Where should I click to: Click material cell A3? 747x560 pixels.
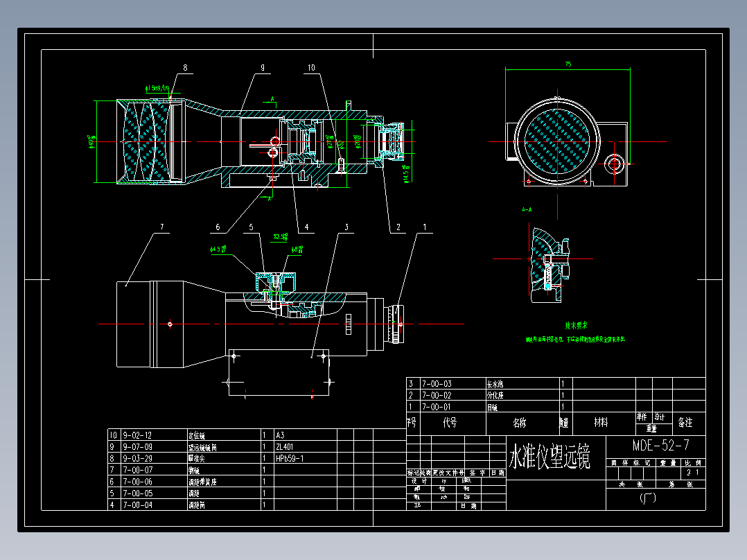280,435
